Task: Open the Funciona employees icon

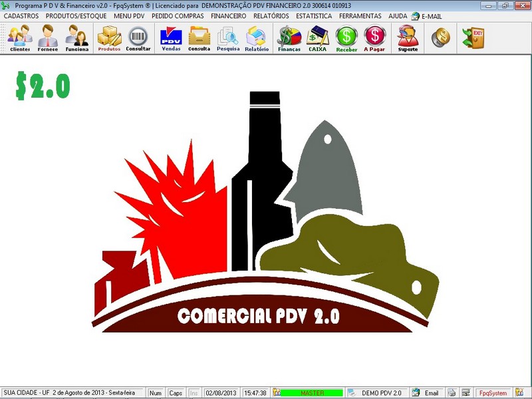Action: coord(77,38)
